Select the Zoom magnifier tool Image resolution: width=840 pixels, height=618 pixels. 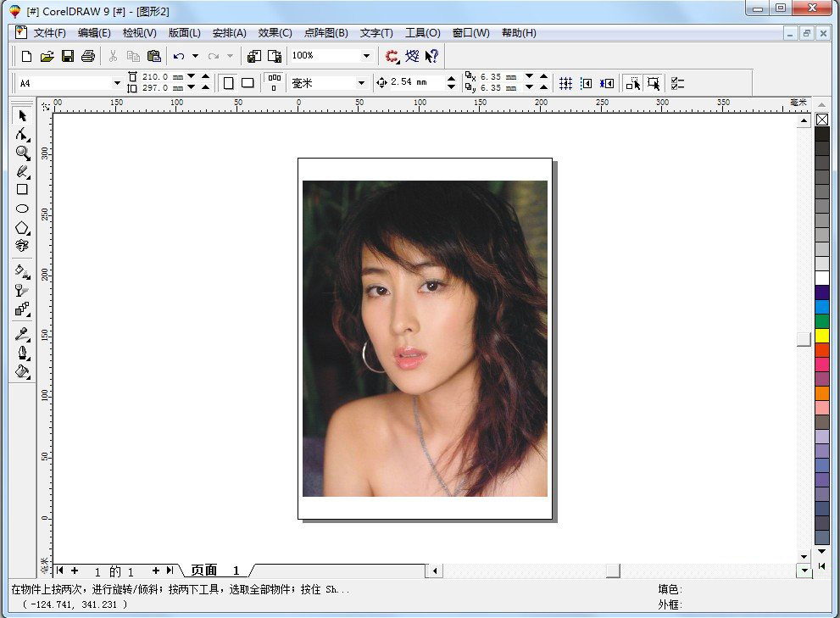point(22,153)
